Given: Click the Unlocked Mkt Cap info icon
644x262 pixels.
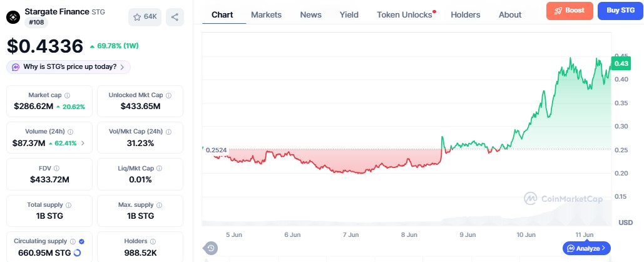Looking at the screenshot, I should point(168,95).
